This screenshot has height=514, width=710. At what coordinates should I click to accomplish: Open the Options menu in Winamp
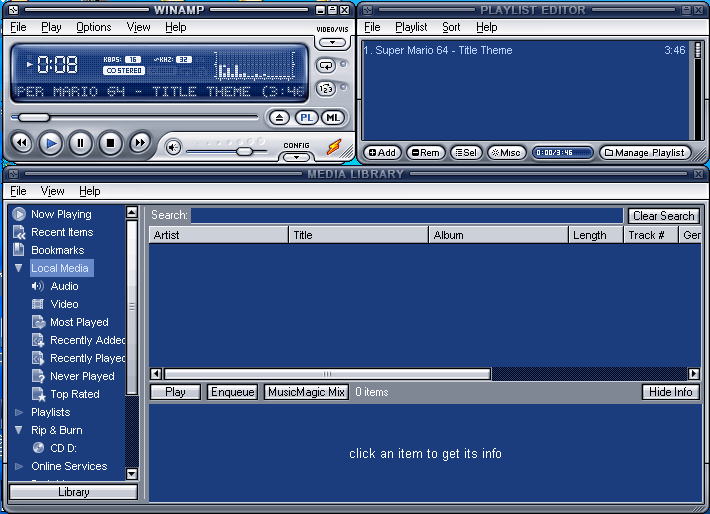(x=93, y=27)
